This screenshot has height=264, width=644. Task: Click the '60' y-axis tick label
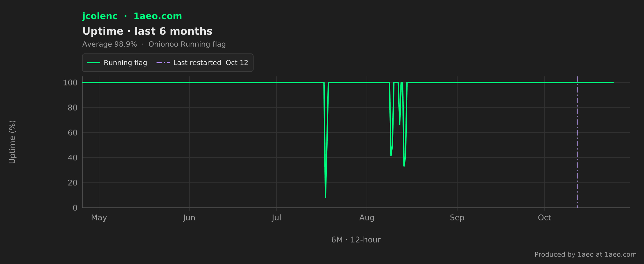(72, 133)
